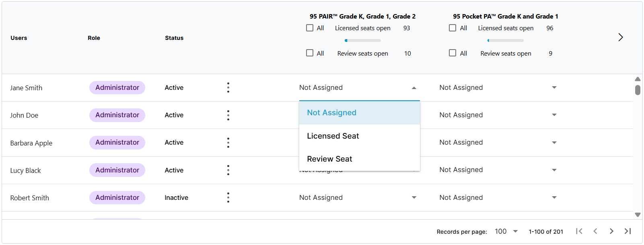Check All review seats for 95 PAIR
This screenshot has width=644, height=245.
pyautogui.click(x=310, y=53)
